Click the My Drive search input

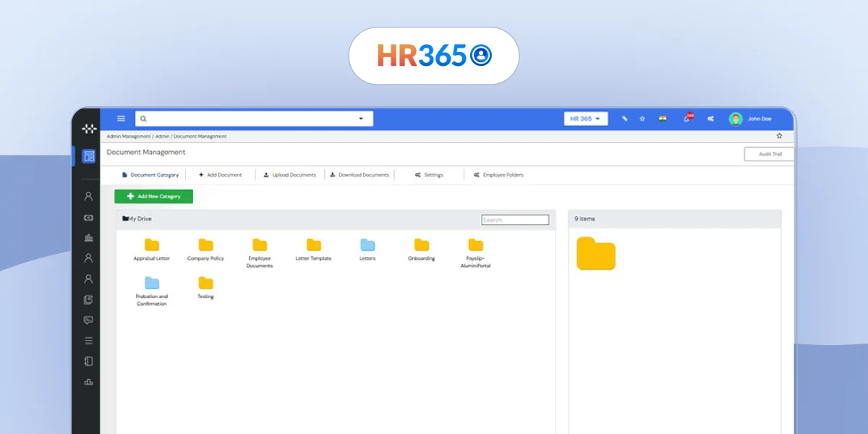pos(515,220)
